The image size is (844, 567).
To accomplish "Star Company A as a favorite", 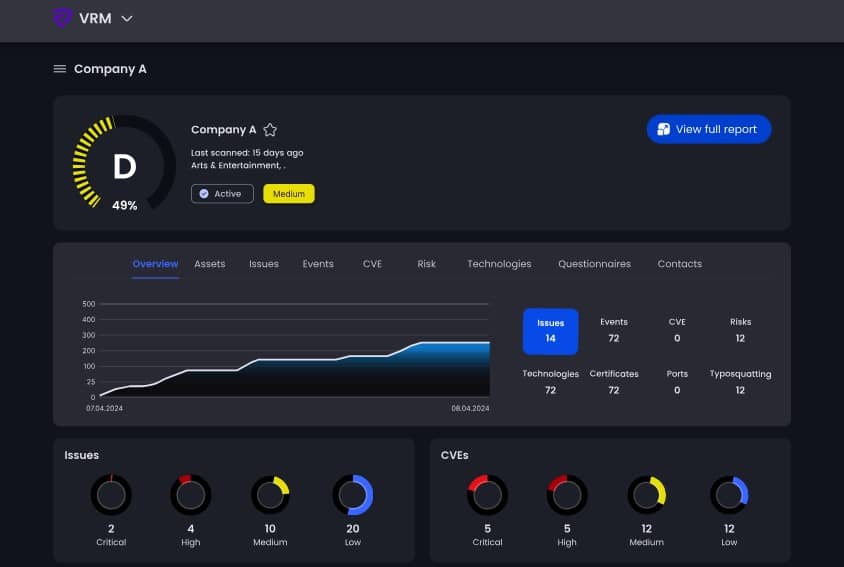I will click(x=270, y=130).
